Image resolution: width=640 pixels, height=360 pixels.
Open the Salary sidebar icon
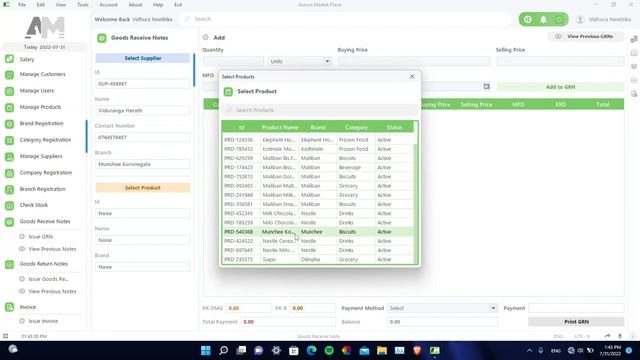9,59
